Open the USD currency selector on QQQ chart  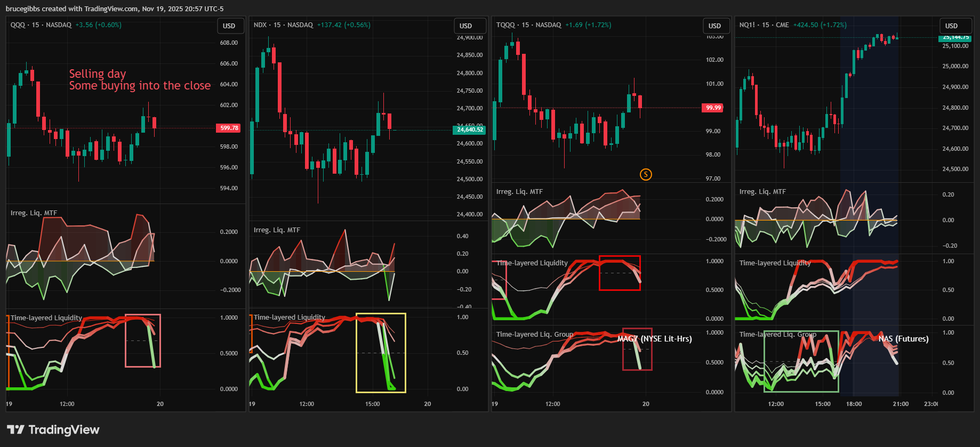click(x=229, y=26)
